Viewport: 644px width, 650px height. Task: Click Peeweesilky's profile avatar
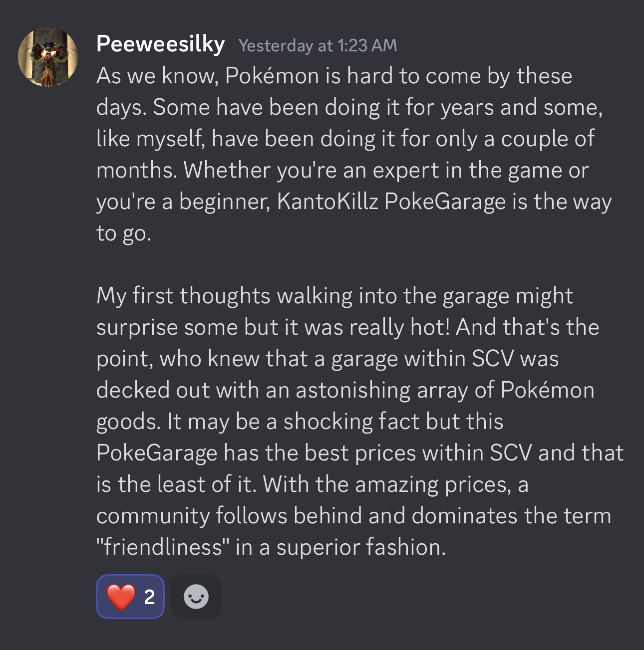48,57
